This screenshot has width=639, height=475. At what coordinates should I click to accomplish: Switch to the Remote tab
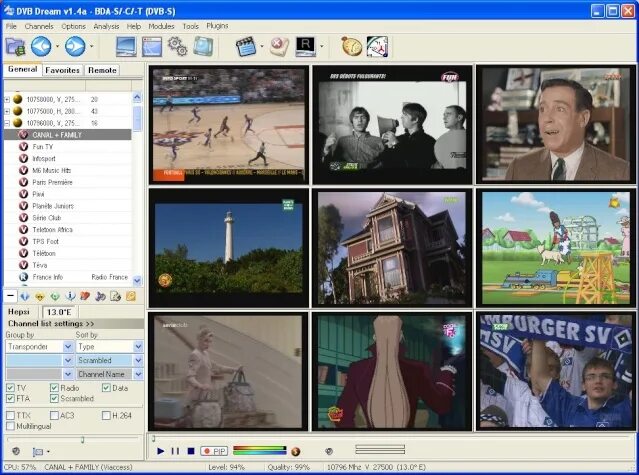pyautogui.click(x=102, y=70)
